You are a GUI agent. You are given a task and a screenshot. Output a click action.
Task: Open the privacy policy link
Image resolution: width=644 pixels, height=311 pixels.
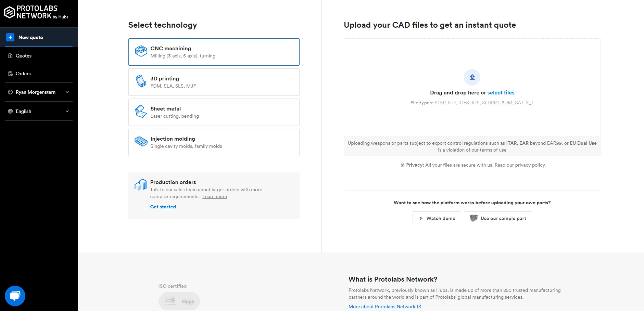click(530, 165)
